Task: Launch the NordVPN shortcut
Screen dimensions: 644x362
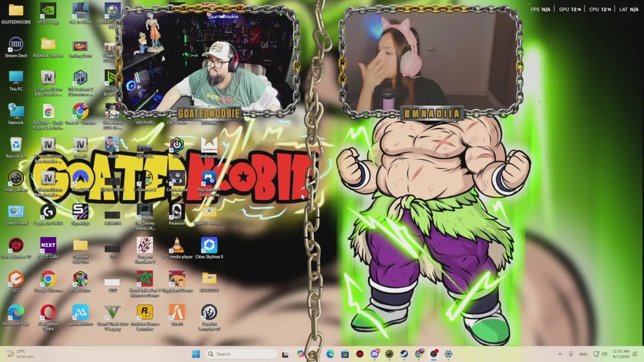Action: [80, 181]
